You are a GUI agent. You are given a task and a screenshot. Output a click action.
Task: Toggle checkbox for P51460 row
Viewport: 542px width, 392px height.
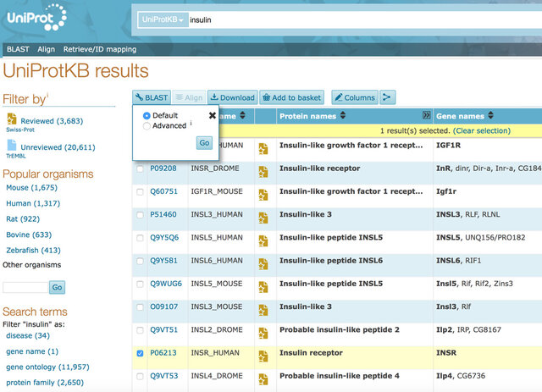pyautogui.click(x=140, y=215)
